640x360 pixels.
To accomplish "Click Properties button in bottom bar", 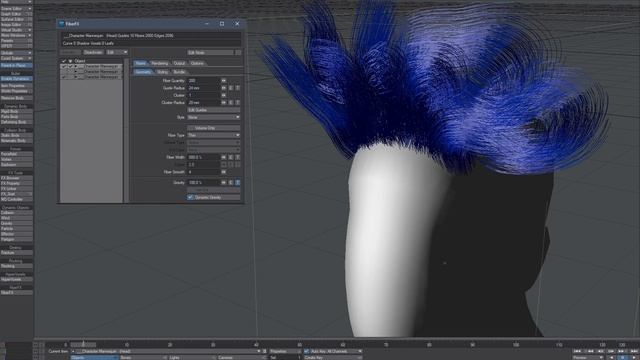I will (284, 351).
